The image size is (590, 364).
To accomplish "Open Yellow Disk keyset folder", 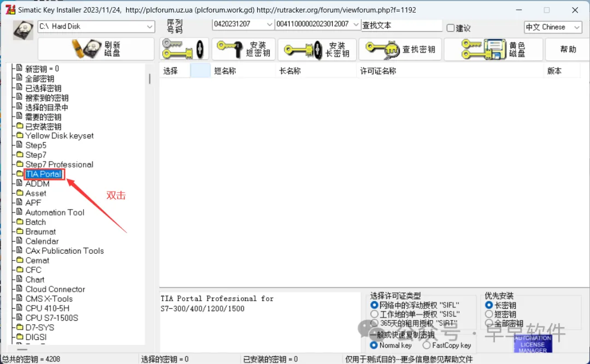I will pos(60,136).
